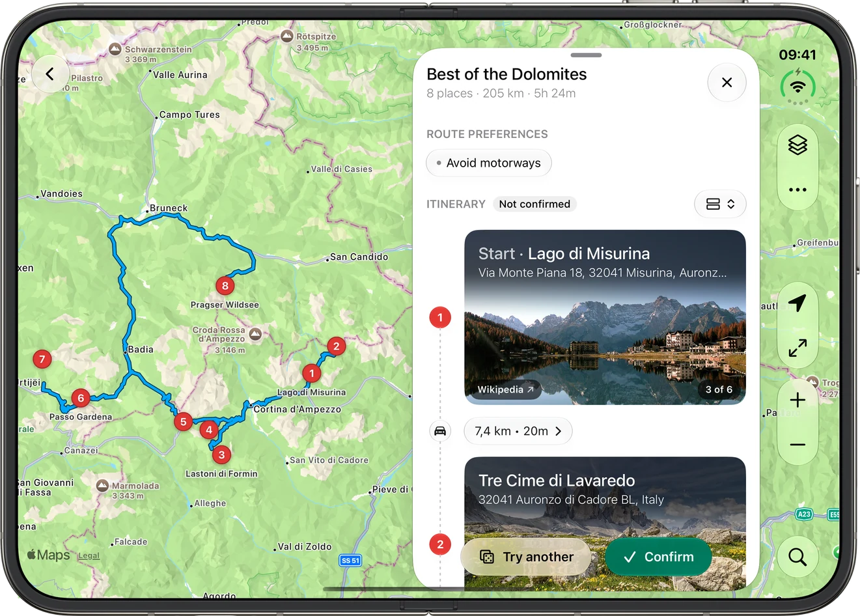Select map pin 2 for Tre Cime

click(x=336, y=346)
